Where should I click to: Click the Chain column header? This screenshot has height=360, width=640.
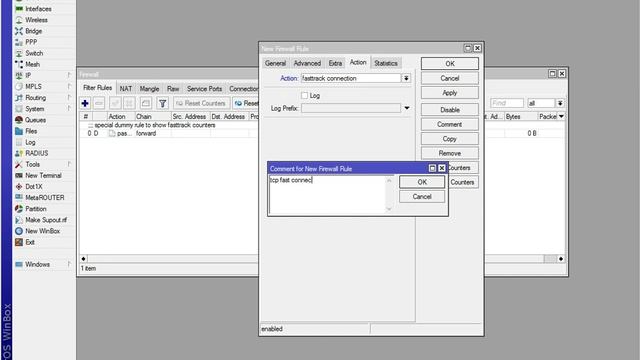[x=152, y=116]
